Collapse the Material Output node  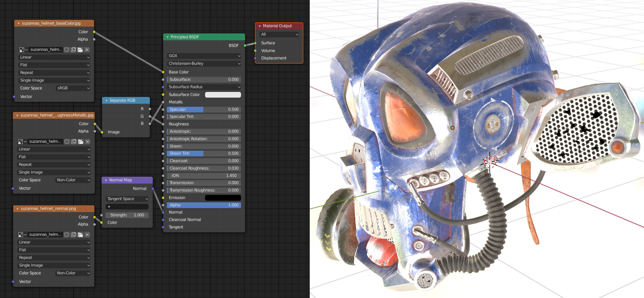(x=260, y=26)
